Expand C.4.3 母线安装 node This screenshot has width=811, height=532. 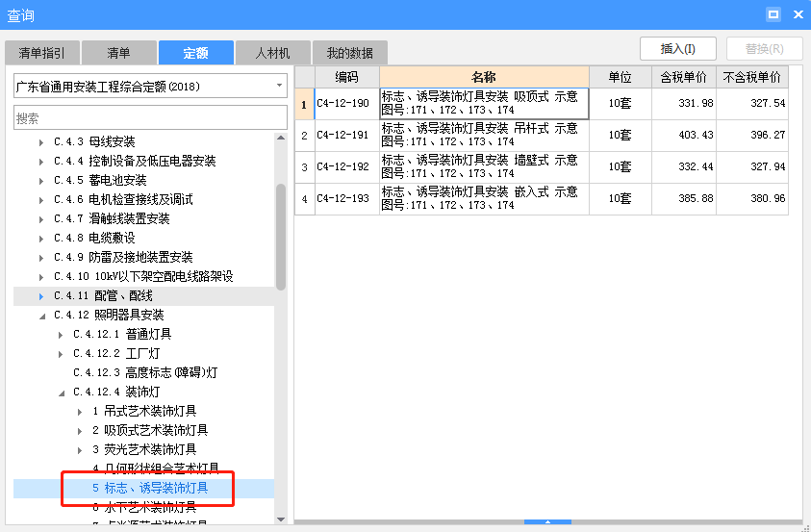tap(41, 142)
